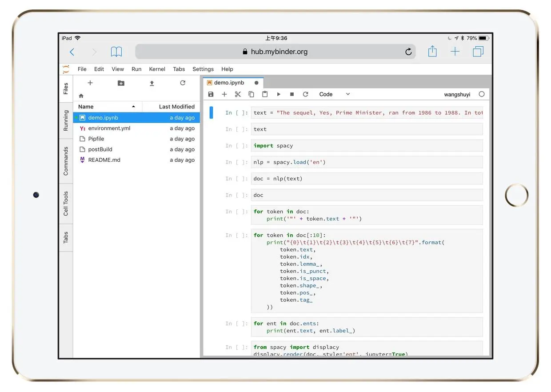Open the Kernel menu
The image size is (551, 392).
click(x=157, y=69)
